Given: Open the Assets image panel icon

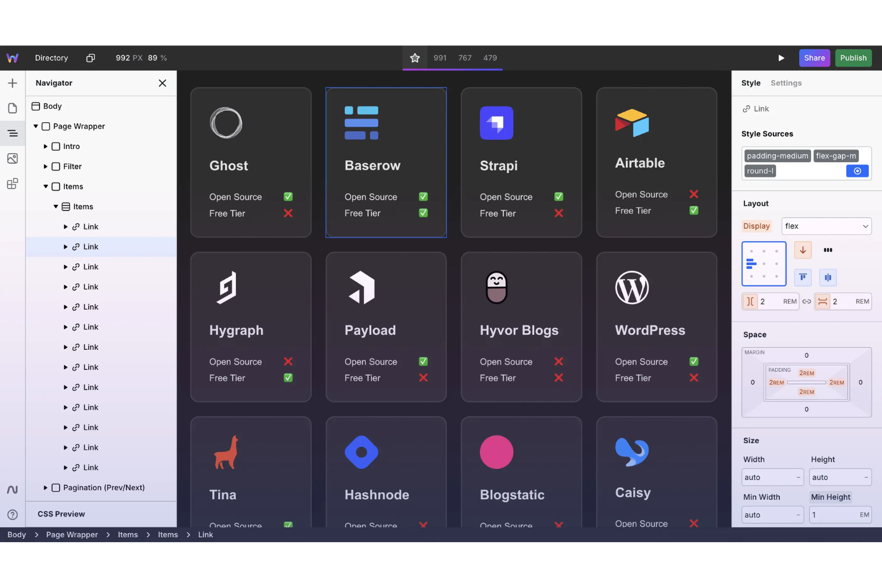Looking at the screenshot, I should pos(13,158).
